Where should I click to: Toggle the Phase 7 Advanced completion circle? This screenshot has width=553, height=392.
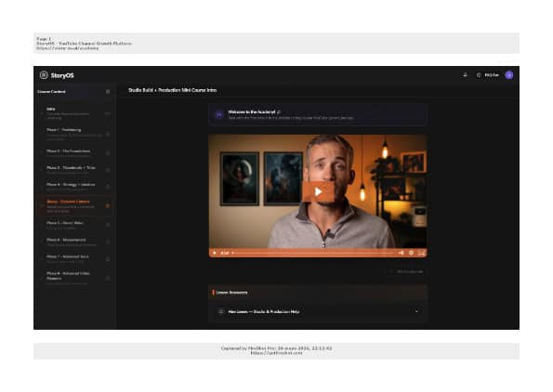(42, 259)
